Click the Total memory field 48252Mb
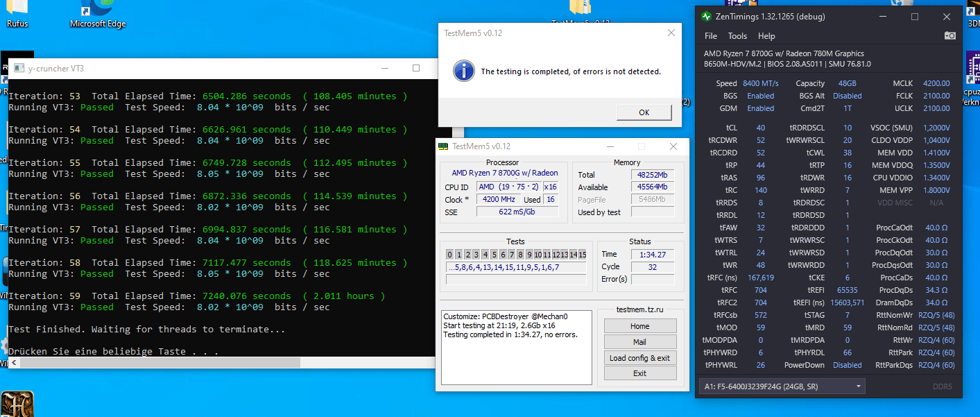The height and width of the screenshot is (417, 980). pos(652,175)
